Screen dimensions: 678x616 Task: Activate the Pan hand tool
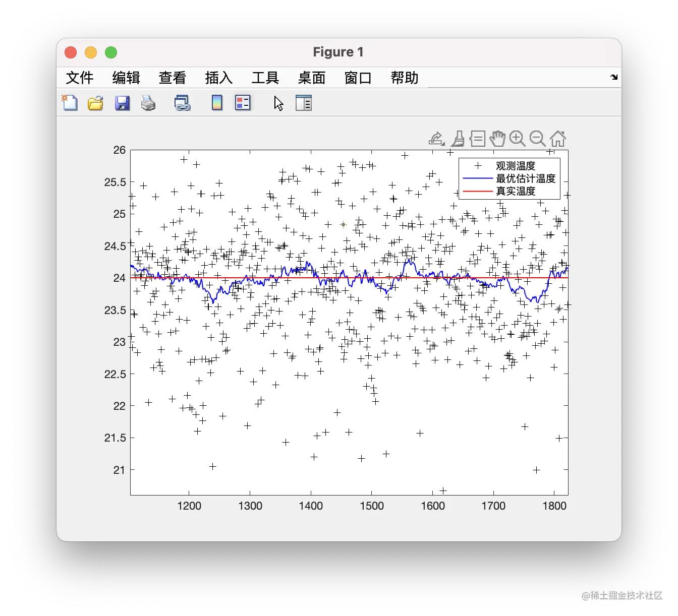coord(497,138)
